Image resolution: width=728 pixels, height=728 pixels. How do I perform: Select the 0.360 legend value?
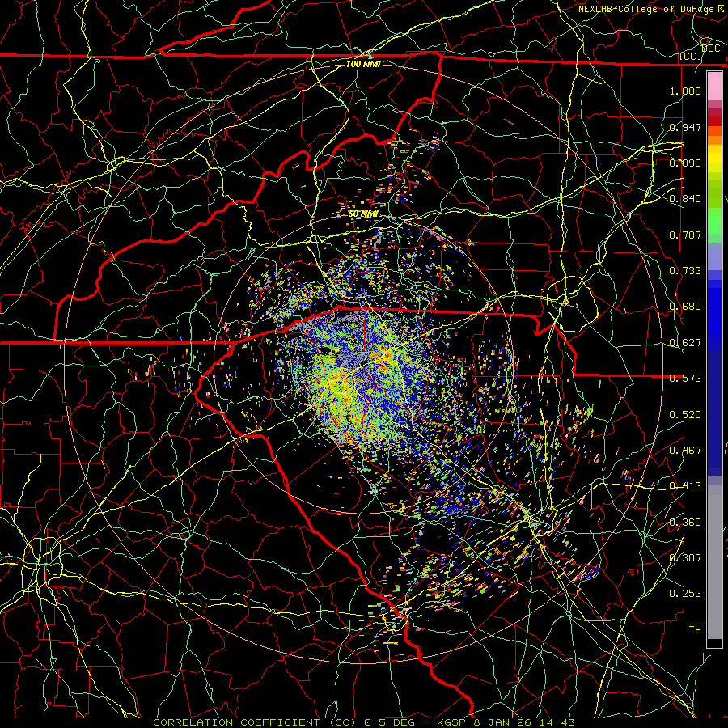(685, 523)
